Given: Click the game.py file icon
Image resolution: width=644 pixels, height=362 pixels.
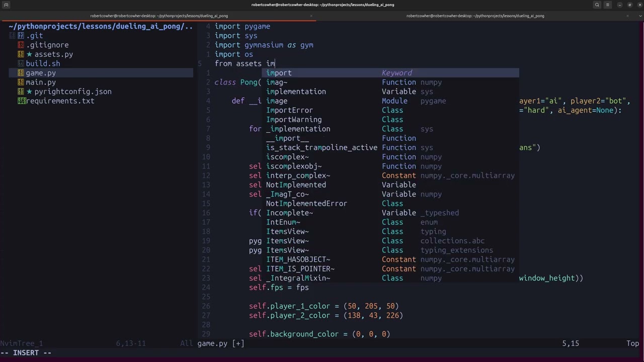Looking at the screenshot, I should (x=21, y=73).
